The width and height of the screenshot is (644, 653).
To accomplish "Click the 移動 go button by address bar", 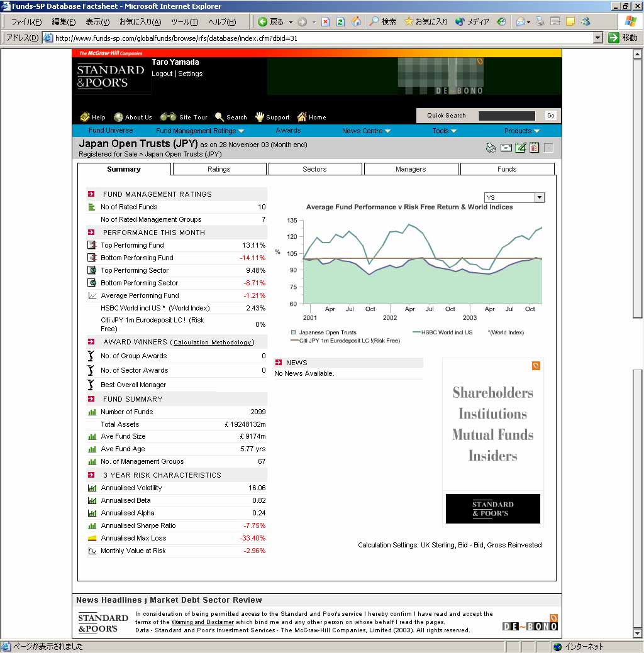I will pos(623,38).
